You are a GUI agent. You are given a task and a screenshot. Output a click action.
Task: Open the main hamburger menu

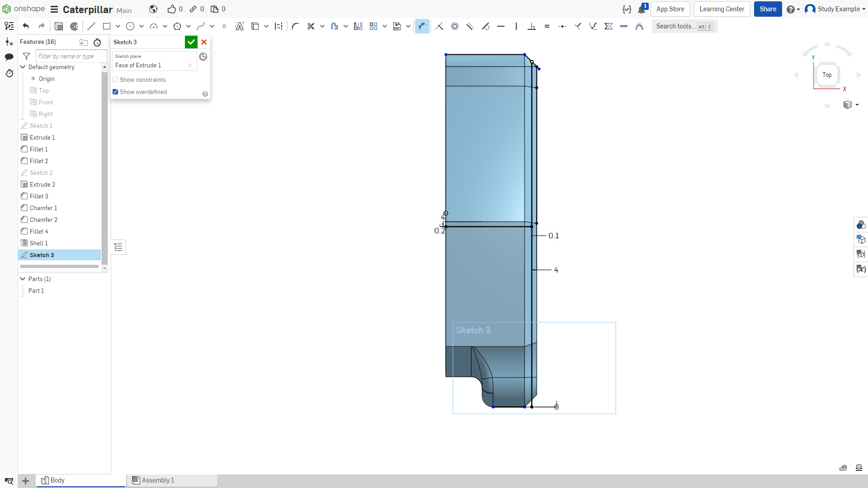click(x=54, y=9)
